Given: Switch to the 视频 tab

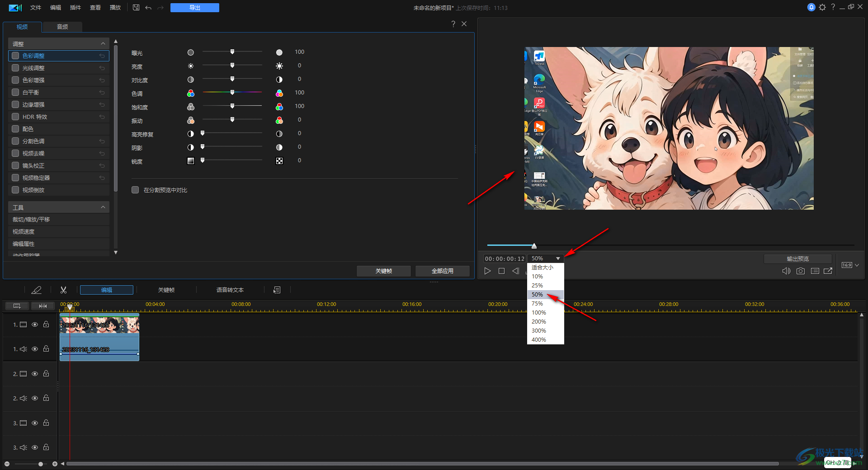Looking at the screenshot, I should pyautogui.click(x=22, y=27).
